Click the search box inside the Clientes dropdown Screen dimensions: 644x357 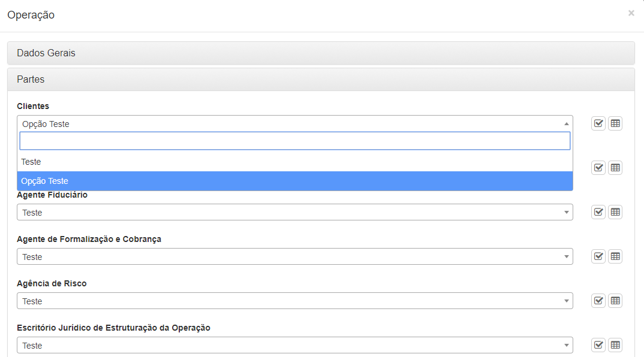tap(294, 141)
